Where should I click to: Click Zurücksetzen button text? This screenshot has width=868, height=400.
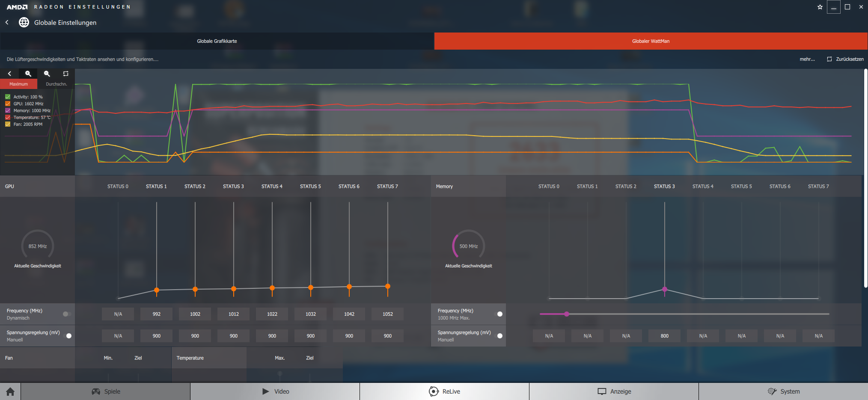[850, 59]
